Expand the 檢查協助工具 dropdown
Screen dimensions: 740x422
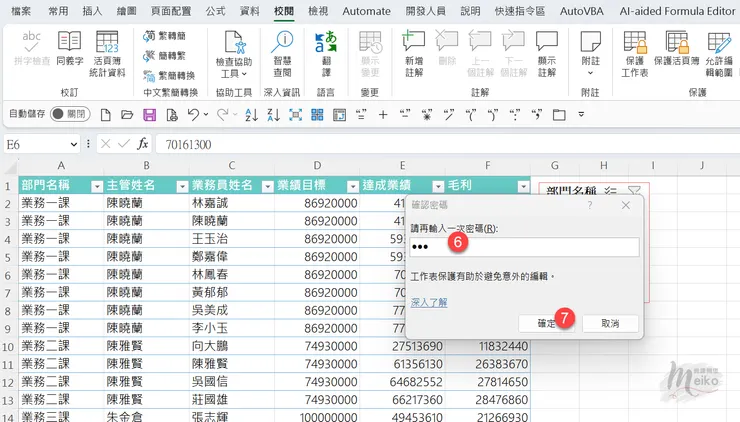point(234,73)
